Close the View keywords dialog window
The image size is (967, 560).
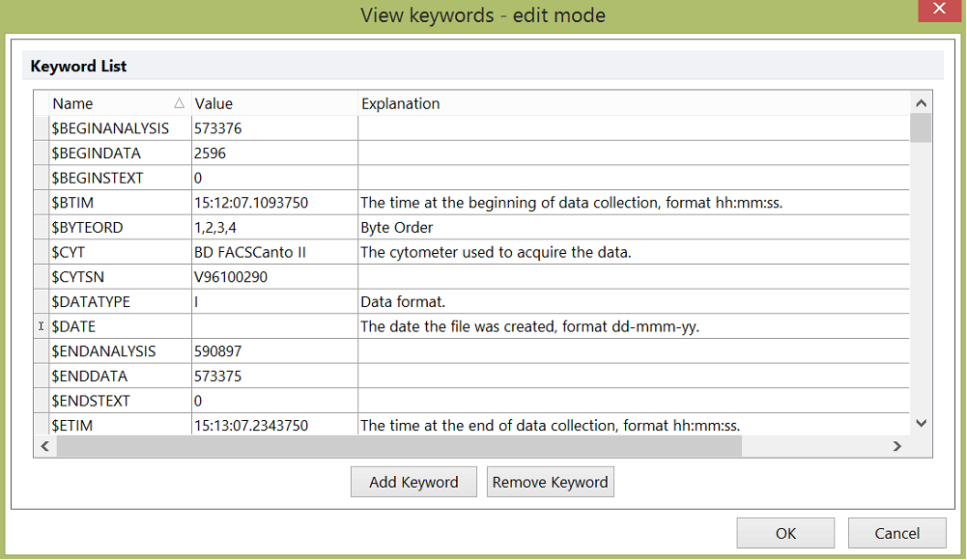click(x=939, y=11)
